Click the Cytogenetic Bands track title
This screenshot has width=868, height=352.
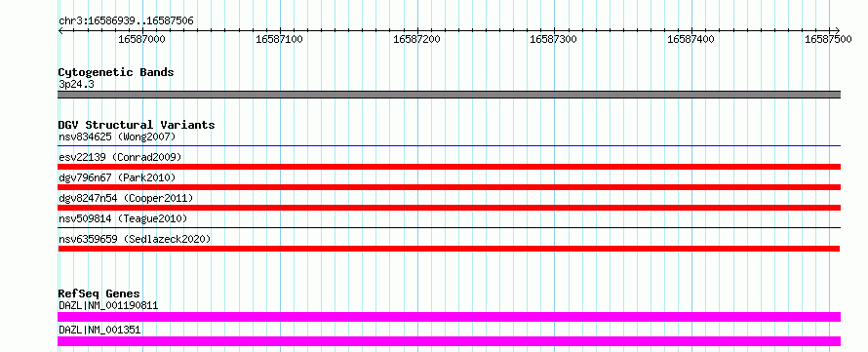116,72
